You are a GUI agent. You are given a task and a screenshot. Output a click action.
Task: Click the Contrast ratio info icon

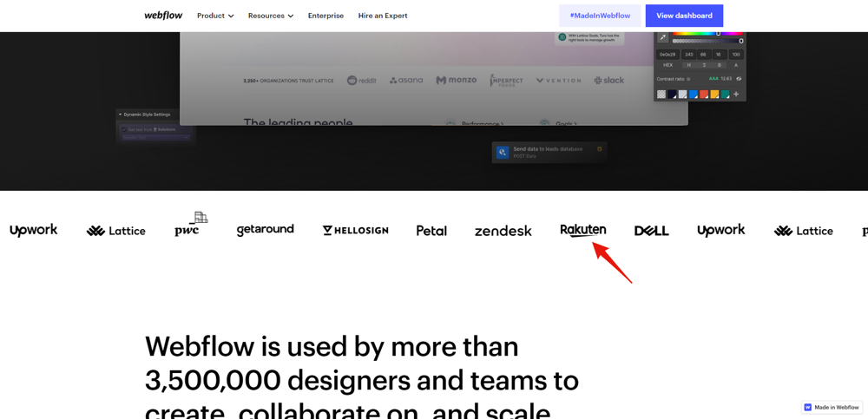click(x=688, y=79)
